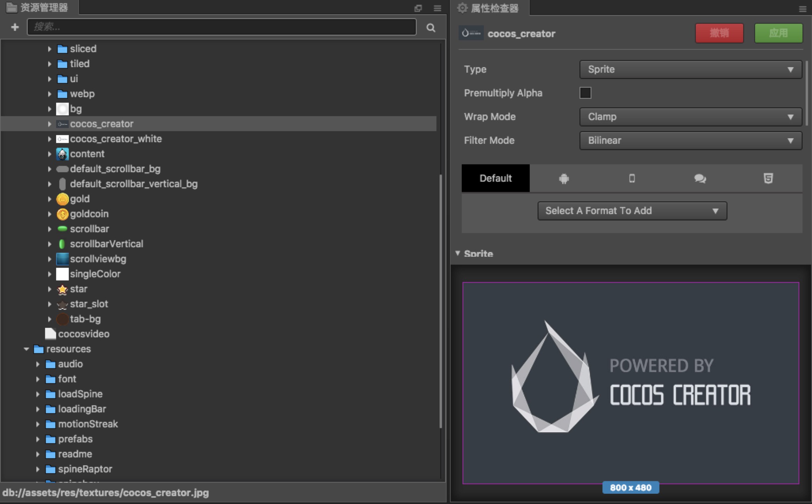The height and width of the screenshot is (504, 812).
Task: Click into the asset search field
Action: tap(221, 27)
